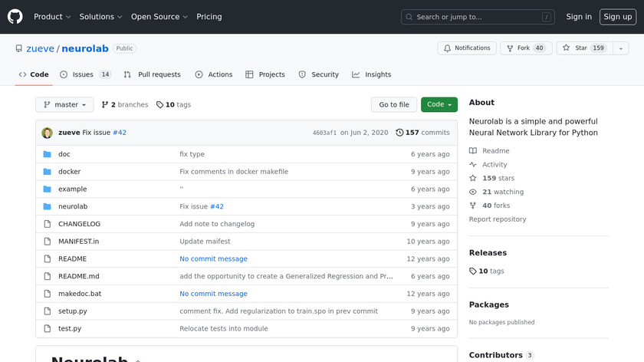Viewport: 644px width, 362px height.
Task: Open the 'Add note to changelog' commit
Action: click(217, 224)
